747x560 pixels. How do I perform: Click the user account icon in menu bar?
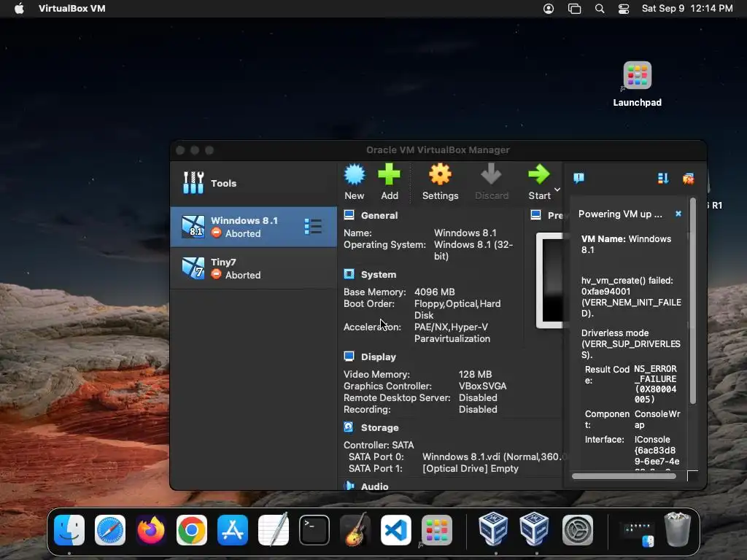(549, 9)
